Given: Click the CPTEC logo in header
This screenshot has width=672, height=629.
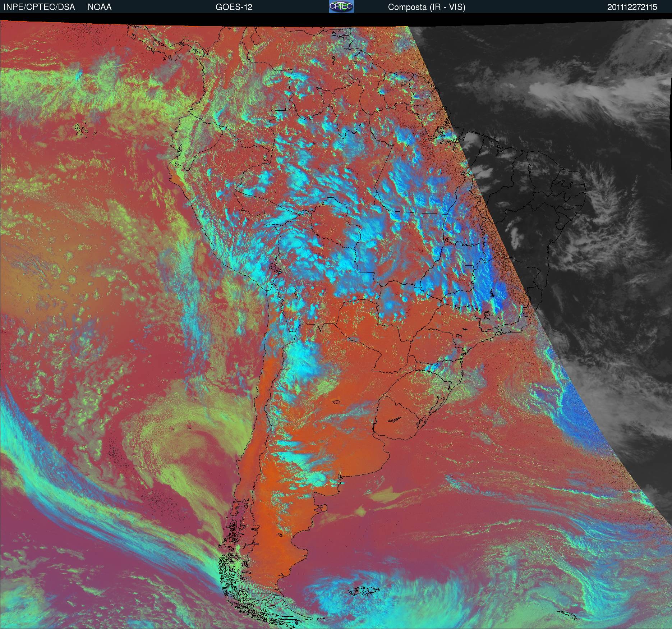Looking at the screenshot, I should point(341,6).
